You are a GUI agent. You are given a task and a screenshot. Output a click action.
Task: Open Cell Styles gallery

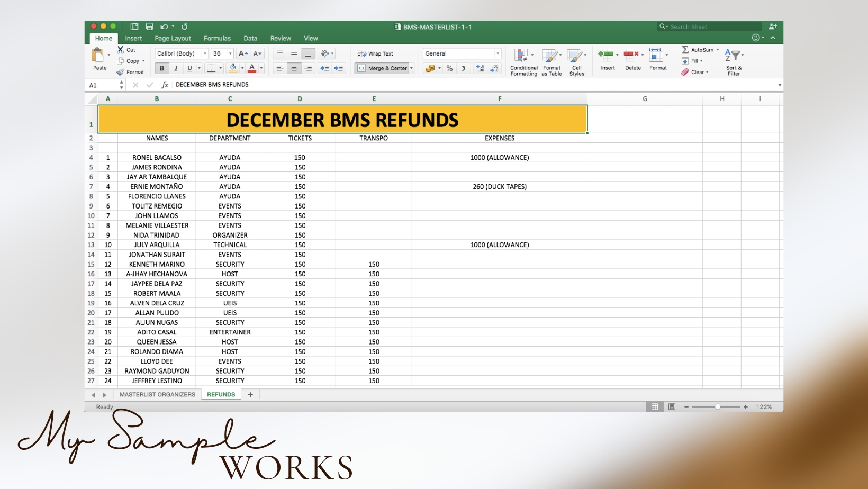tap(576, 62)
